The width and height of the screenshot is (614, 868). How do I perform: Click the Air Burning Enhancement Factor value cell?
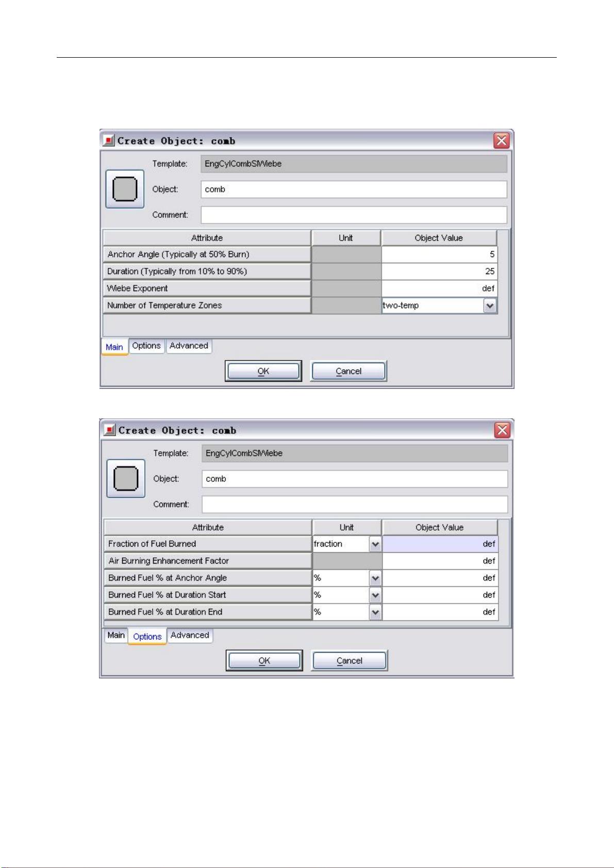(440, 561)
